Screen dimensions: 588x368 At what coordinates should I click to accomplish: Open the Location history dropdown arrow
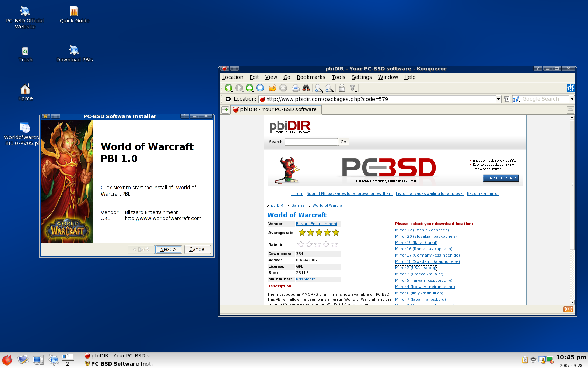[x=498, y=99]
